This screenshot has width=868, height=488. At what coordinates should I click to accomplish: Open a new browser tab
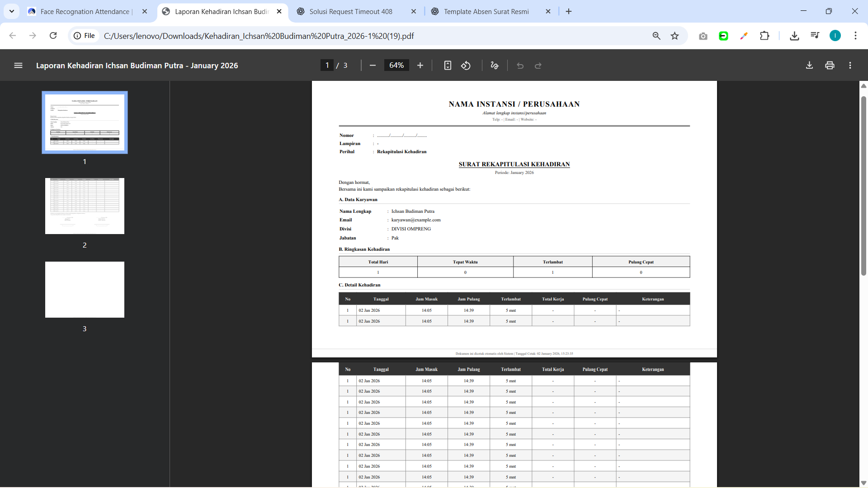pyautogui.click(x=569, y=12)
